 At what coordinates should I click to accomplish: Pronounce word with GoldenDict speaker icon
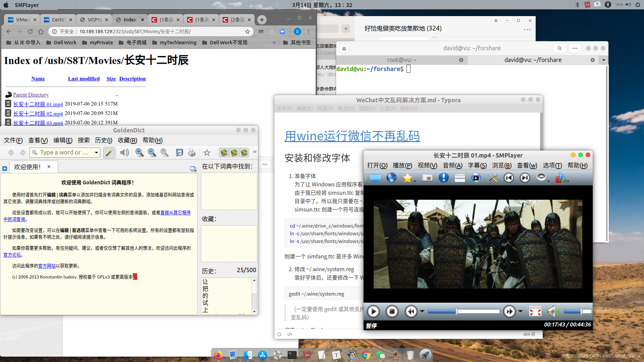124,153
